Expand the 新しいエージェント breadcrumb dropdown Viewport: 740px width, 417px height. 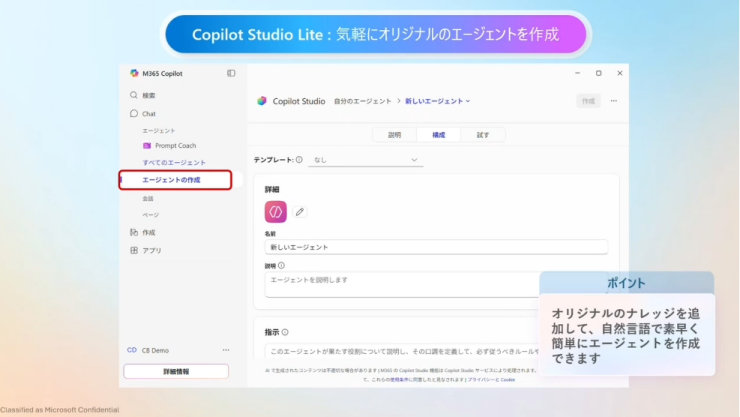pyautogui.click(x=468, y=101)
